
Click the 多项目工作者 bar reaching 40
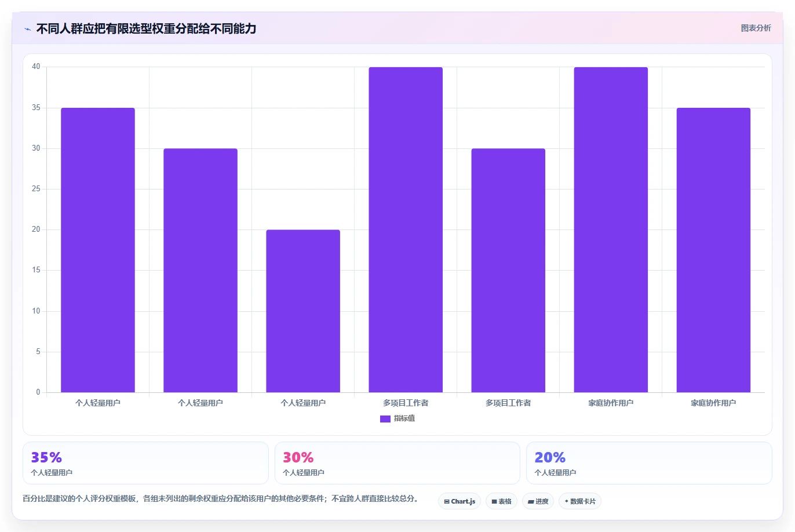[406, 229]
